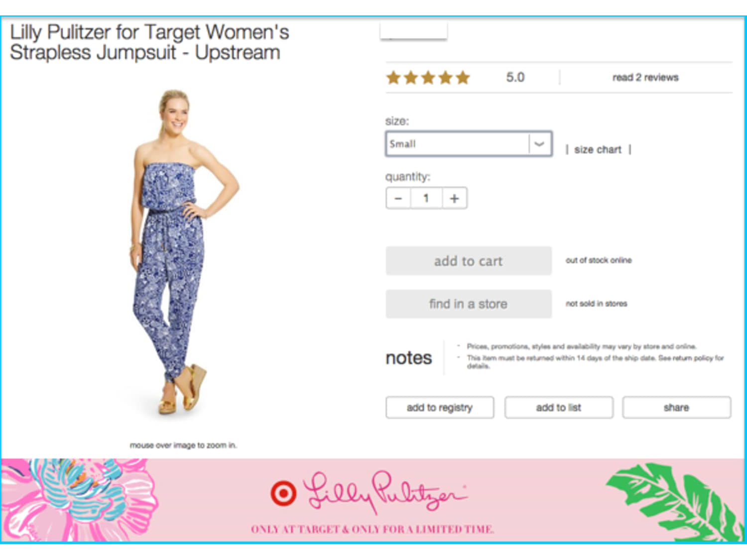Image resolution: width=747 pixels, height=560 pixels.
Task: Click the add to list button
Action: 559,407
